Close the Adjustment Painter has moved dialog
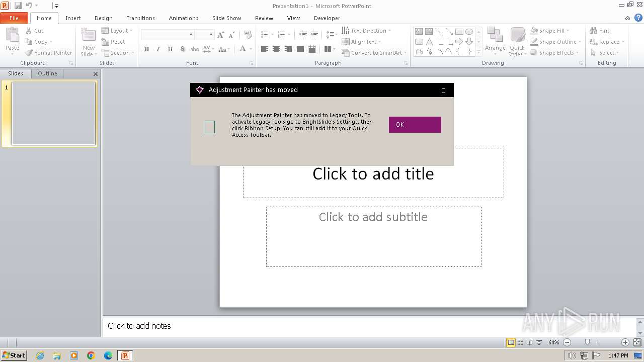 (443, 90)
